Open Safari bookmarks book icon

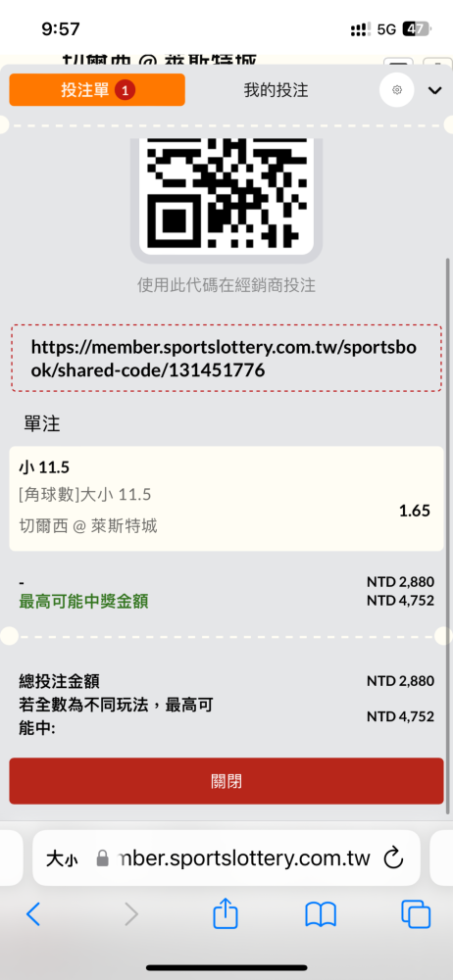tap(321, 915)
